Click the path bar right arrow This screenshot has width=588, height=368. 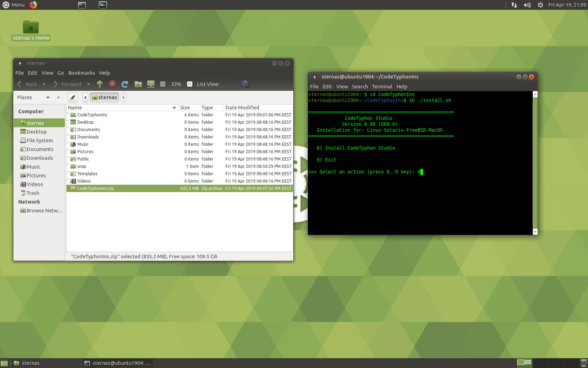pos(123,97)
